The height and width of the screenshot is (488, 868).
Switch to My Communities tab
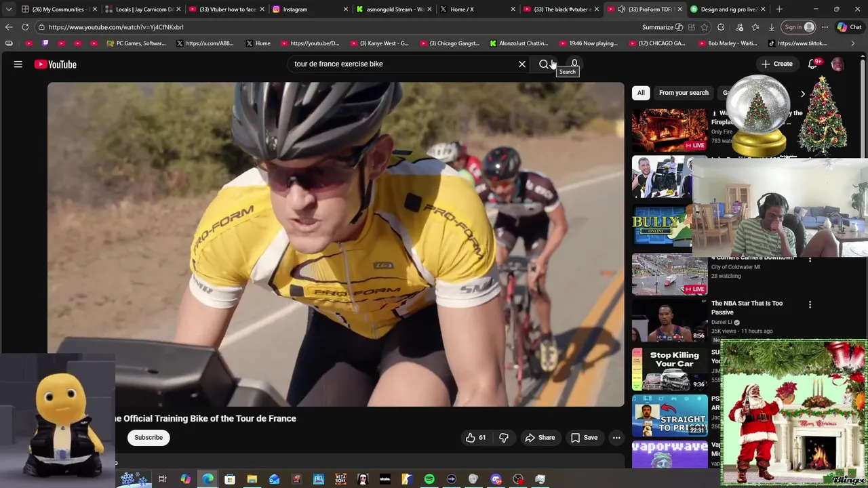point(59,9)
